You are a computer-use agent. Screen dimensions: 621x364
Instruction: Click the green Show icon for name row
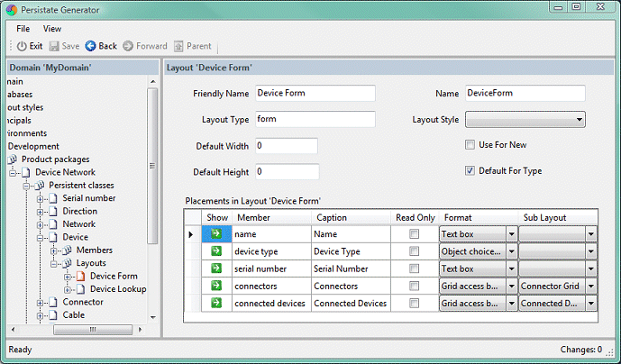pos(216,233)
